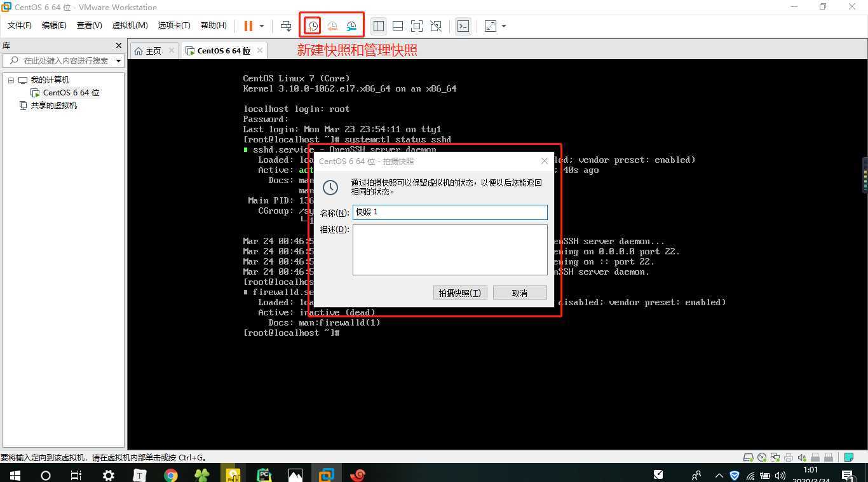Open the library search dropdown arrow
Screen dimensions: 868x482
119,61
